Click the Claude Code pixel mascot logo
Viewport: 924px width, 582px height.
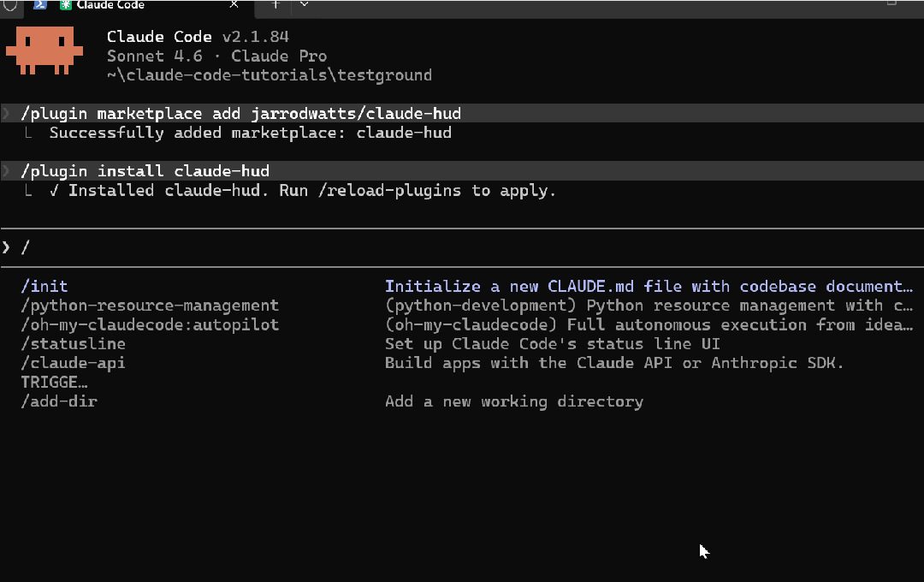(x=44, y=50)
